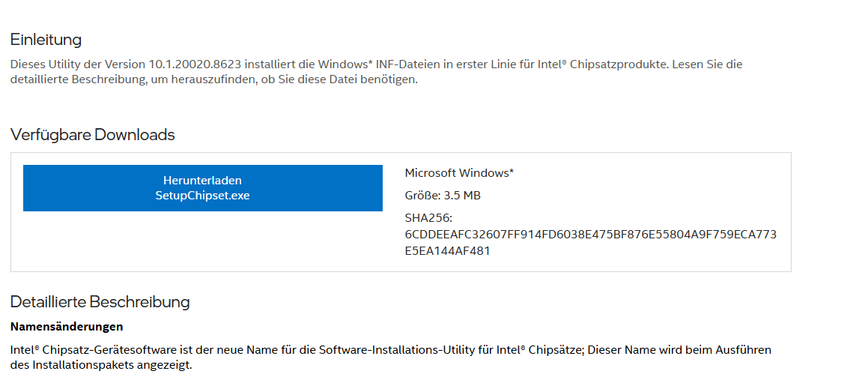Click the line des Installationspakets angezeigt
868x380 pixels.
click(101, 366)
